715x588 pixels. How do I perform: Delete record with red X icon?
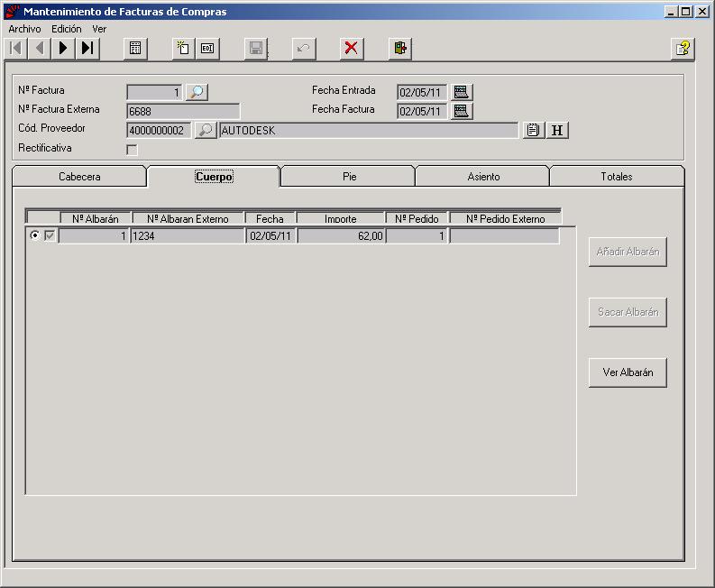tap(351, 48)
